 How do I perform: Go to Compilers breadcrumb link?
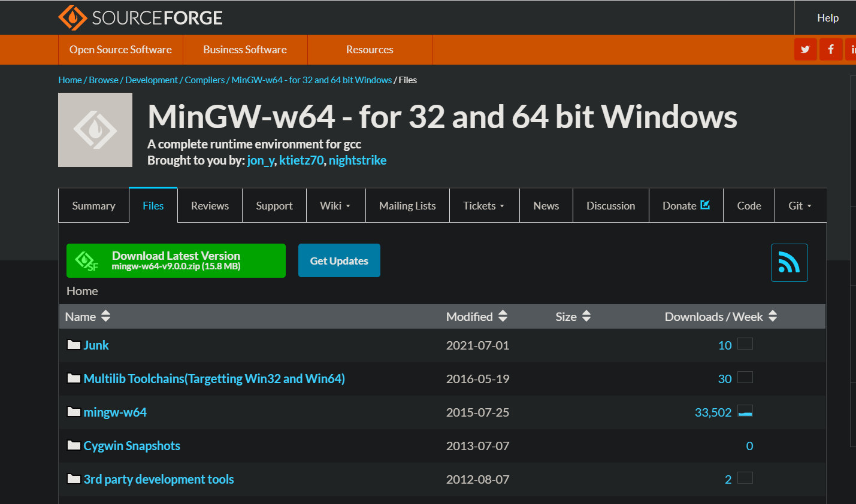coord(205,80)
